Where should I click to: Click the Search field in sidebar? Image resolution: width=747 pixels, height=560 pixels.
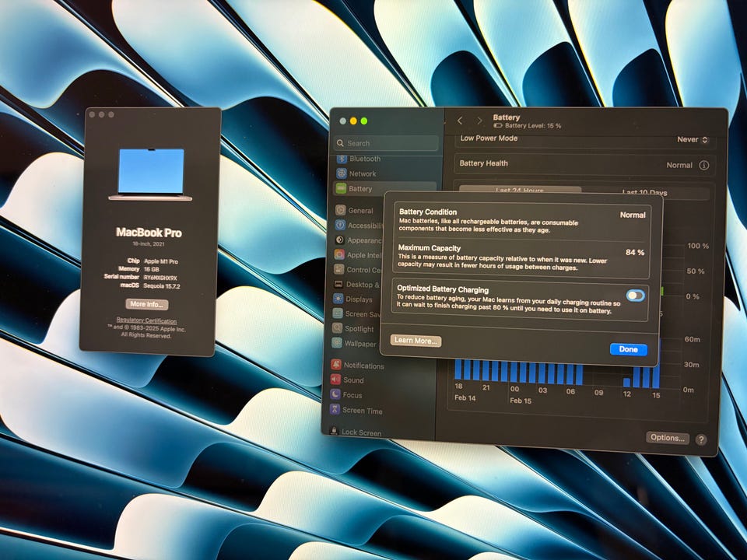pos(387,143)
